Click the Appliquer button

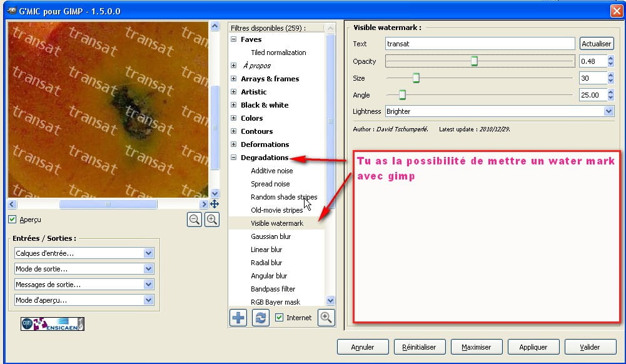pos(533,347)
